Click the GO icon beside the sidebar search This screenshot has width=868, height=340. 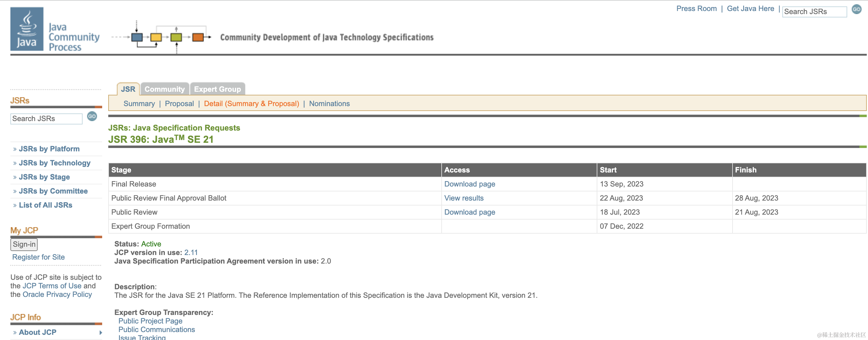point(92,116)
